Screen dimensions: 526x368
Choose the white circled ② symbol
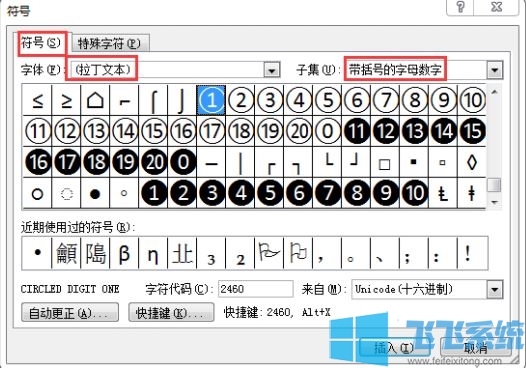pyautogui.click(x=240, y=100)
